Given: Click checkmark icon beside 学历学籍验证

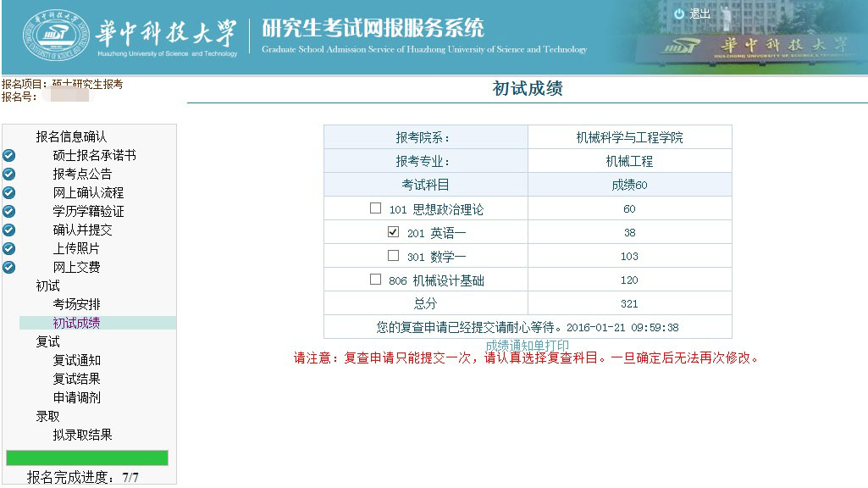Looking at the screenshot, I should [9, 212].
